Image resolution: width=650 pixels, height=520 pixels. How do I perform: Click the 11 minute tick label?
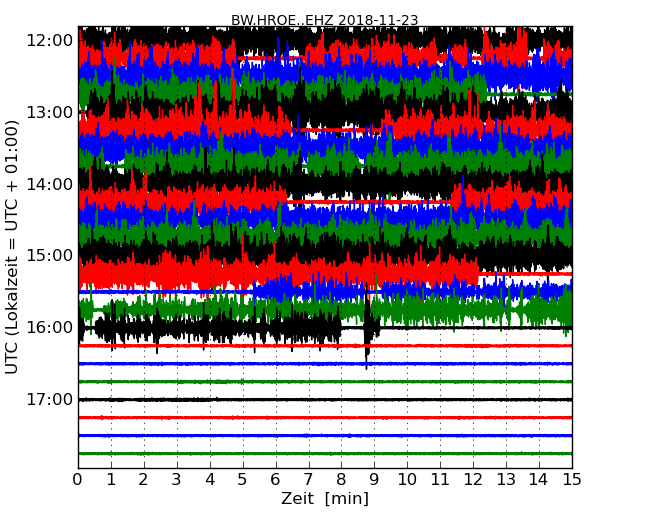pos(440,480)
